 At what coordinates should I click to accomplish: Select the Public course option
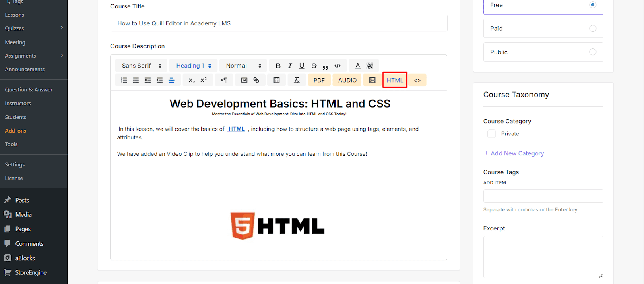(x=543, y=52)
